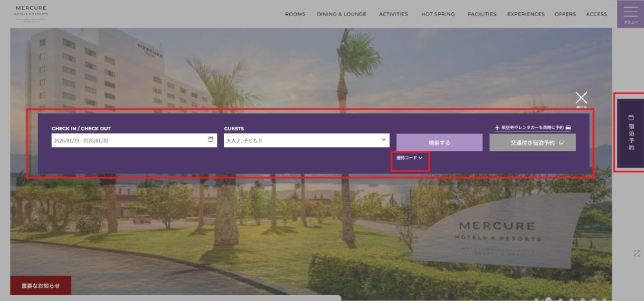Open the Guests dropdown selector
The height and width of the screenshot is (301, 644).
[x=306, y=140]
